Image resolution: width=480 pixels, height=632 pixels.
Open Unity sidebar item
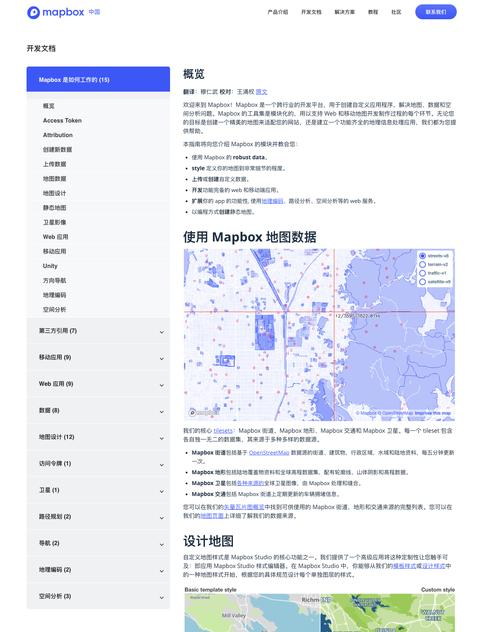(x=50, y=266)
